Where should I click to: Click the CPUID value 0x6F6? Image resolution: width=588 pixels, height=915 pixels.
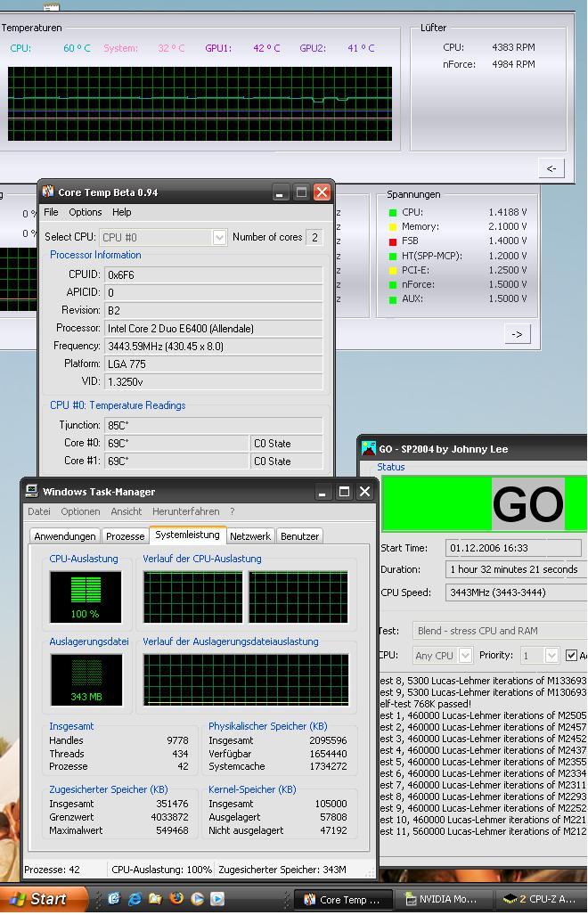[214, 274]
